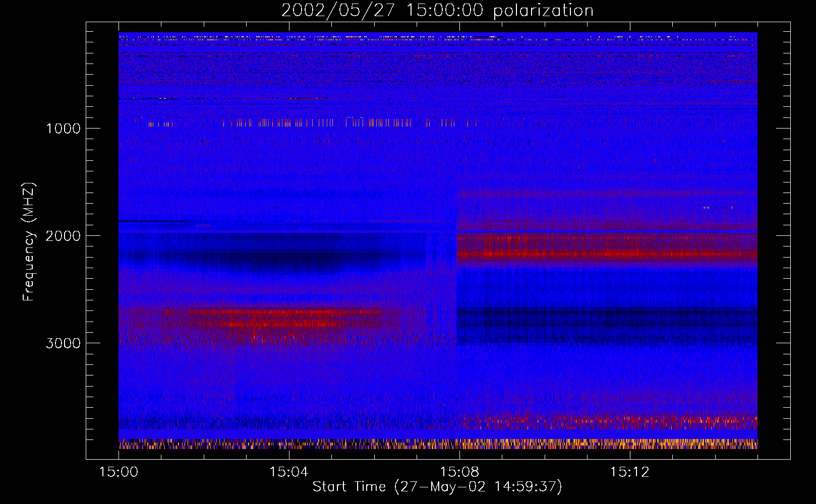Click the 15:12 time tick label

(630, 472)
